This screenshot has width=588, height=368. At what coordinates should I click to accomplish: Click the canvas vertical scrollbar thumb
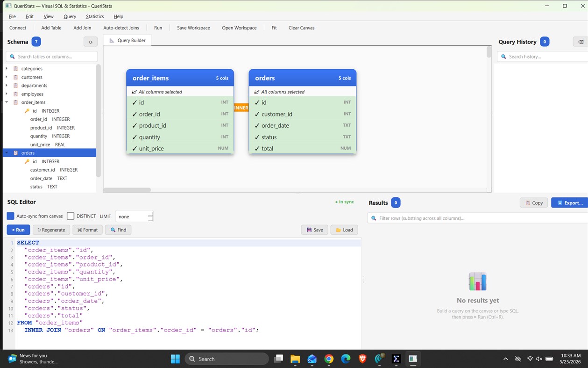489,52
